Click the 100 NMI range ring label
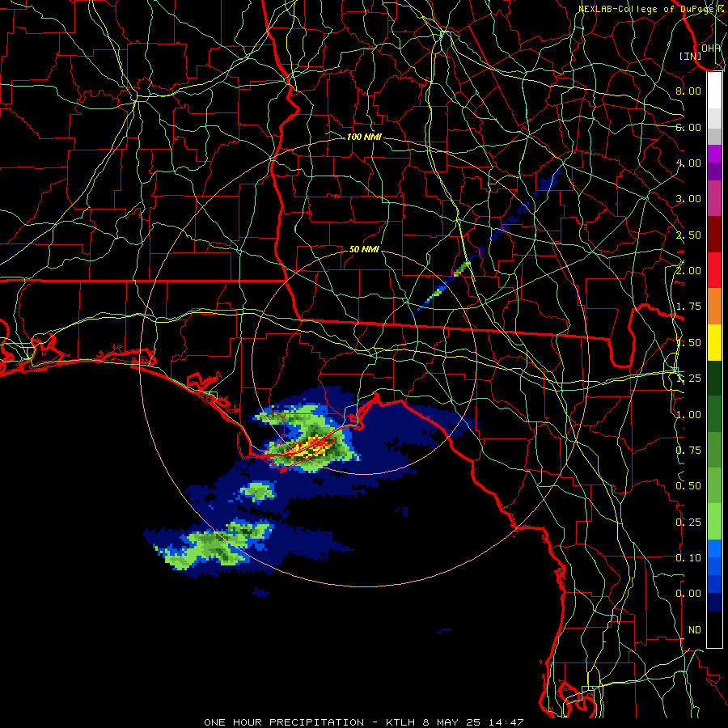 pos(364,137)
